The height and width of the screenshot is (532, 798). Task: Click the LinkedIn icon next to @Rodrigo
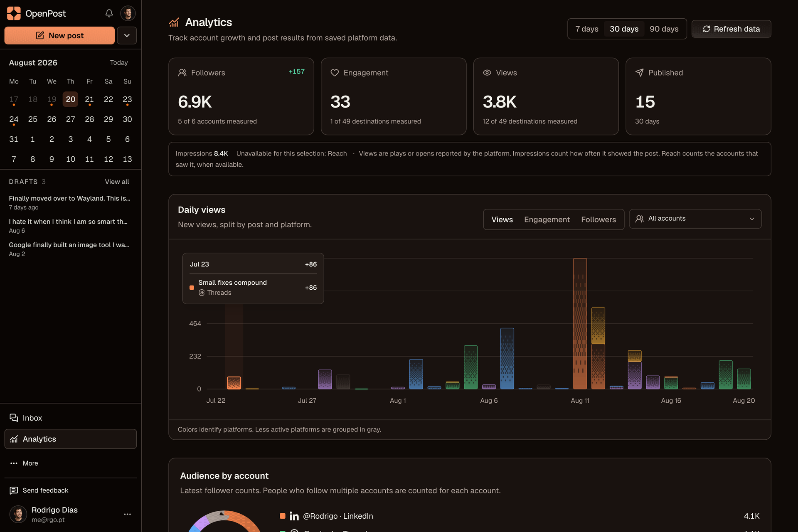[x=294, y=516]
